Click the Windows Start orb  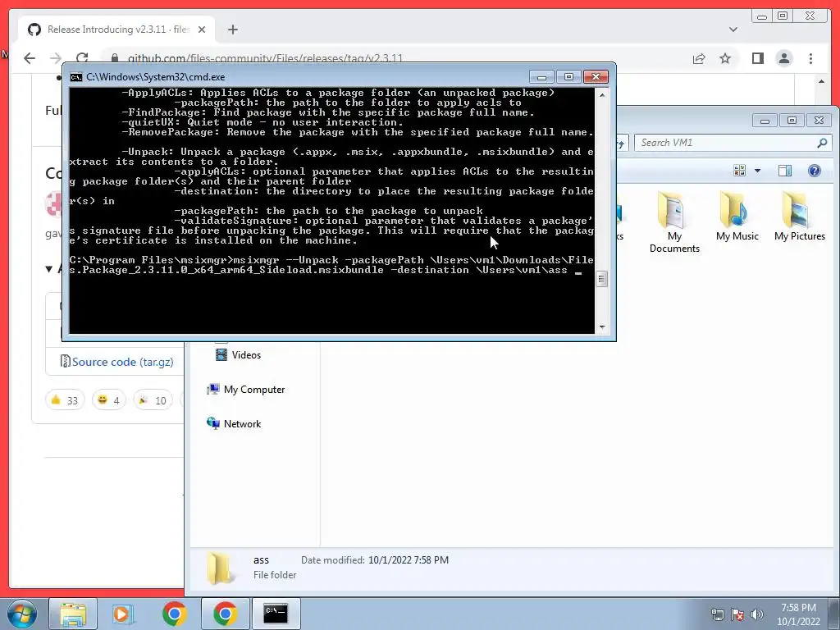[22, 614]
